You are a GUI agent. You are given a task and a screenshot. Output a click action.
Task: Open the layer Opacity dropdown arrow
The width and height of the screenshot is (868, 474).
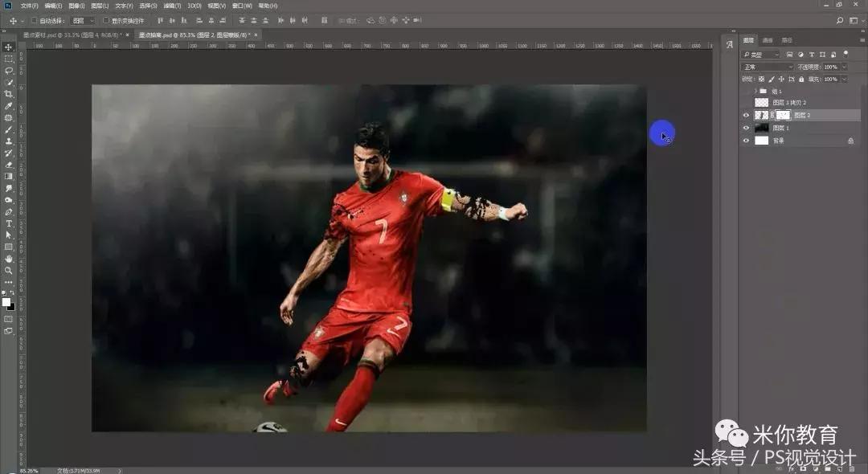click(x=843, y=67)
